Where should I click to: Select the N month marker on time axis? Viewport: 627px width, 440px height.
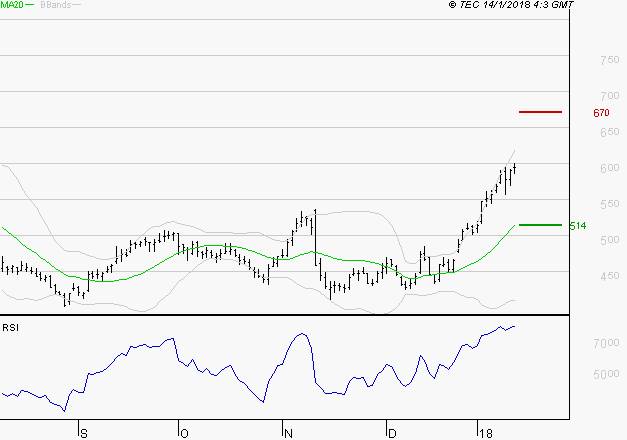tap(289, 433)
